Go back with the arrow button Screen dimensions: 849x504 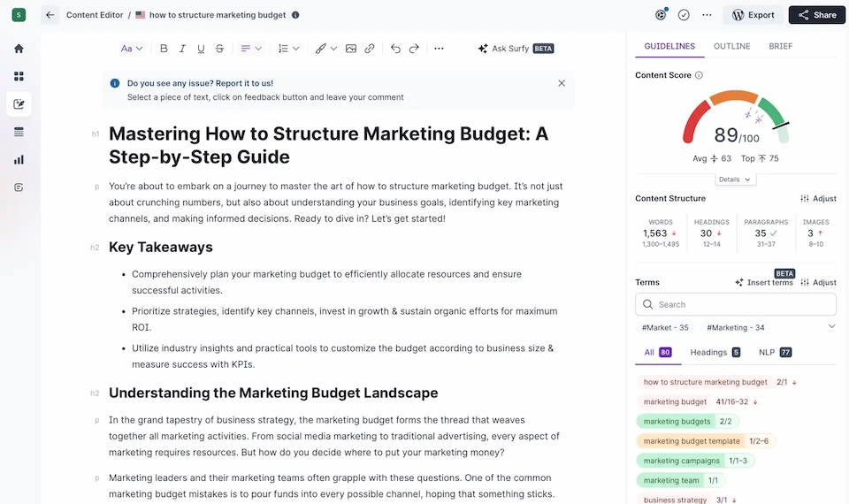50,15
